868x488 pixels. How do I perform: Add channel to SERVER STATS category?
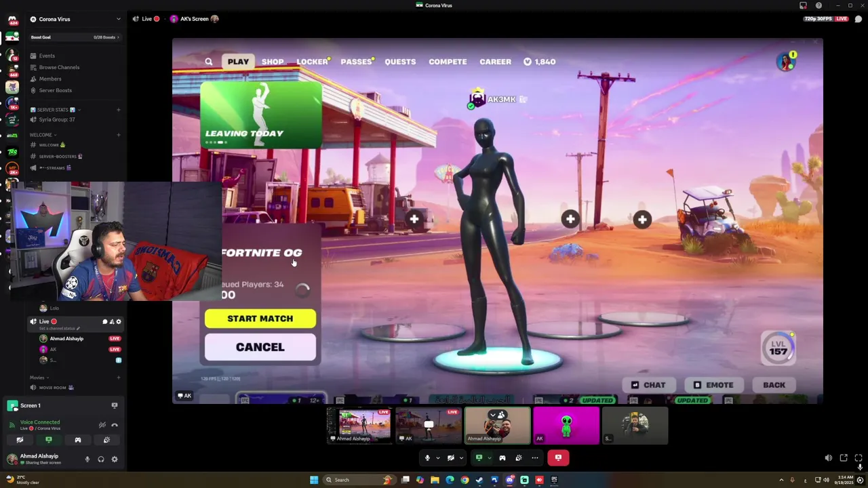pyautogui.click(x=118, y=110)
